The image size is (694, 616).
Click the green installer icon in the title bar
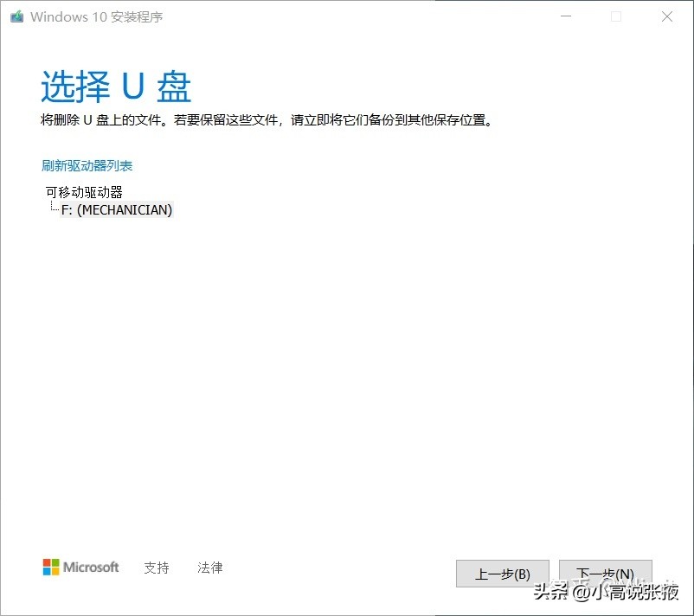pyautogui.click(x=16, y=16)
